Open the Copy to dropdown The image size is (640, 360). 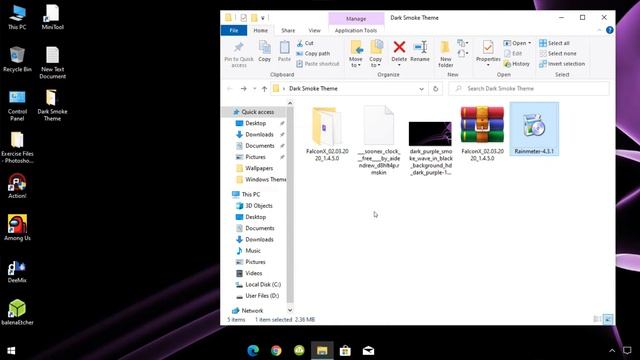[x=376, y=54]
